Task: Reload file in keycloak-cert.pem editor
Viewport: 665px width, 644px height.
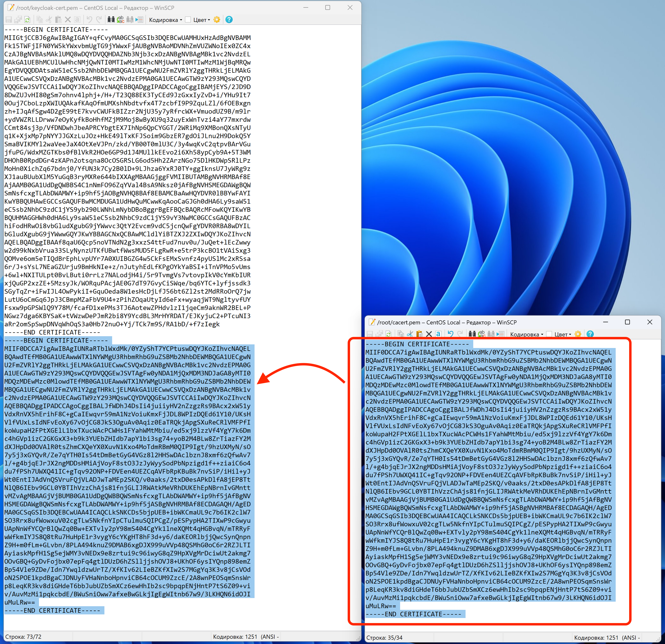Action: tap(27, 20)
